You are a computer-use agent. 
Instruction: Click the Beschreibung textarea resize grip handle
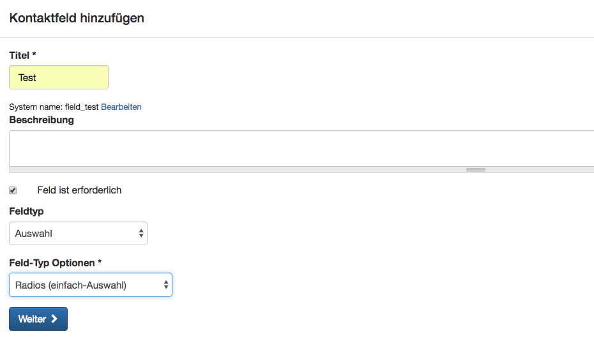click(x=475, y=170)
